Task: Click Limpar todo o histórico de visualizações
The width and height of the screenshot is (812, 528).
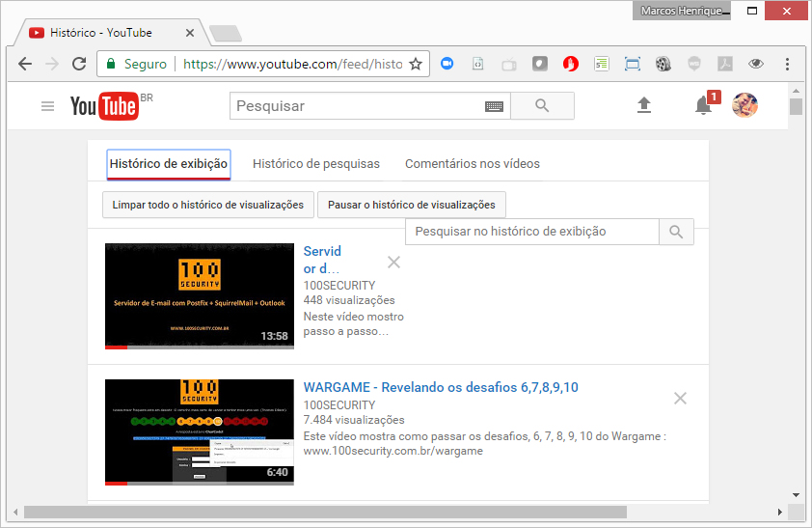Action: pyautogui.click(x=208, y=205)
